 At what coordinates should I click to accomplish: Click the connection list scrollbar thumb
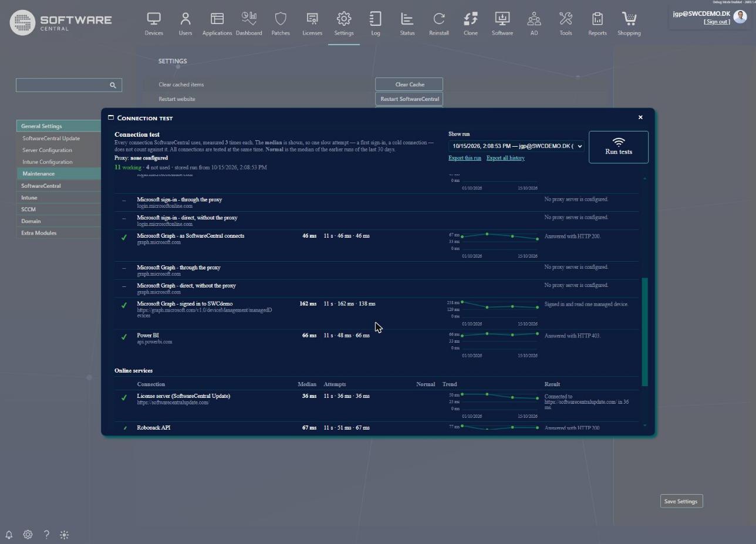tap(645, 332)
